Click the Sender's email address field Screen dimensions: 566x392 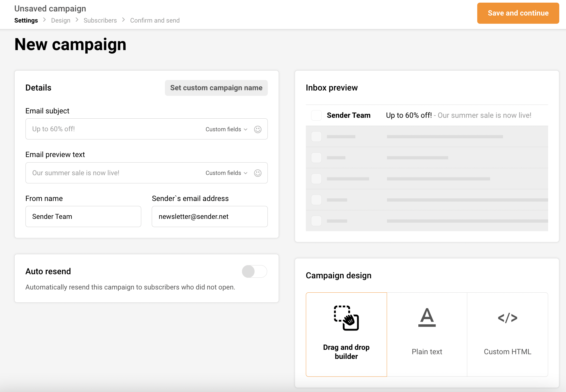tap(209, 217)
